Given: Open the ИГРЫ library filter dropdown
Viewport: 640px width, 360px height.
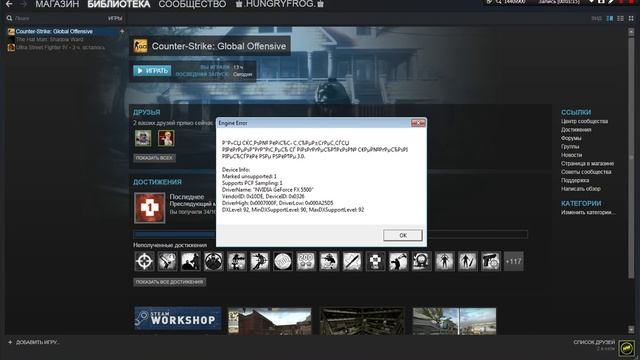Looking at the screenshot, I should tap(116, 18).
